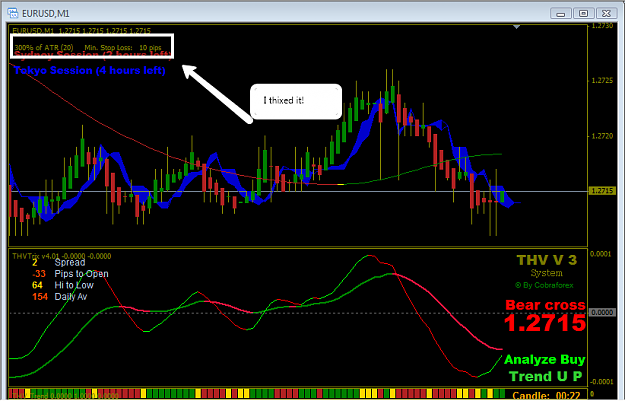Click the '300% of ATR (20)' text
Image resolution: width=625 pixels, height=401 pixels.
(44, 47)
